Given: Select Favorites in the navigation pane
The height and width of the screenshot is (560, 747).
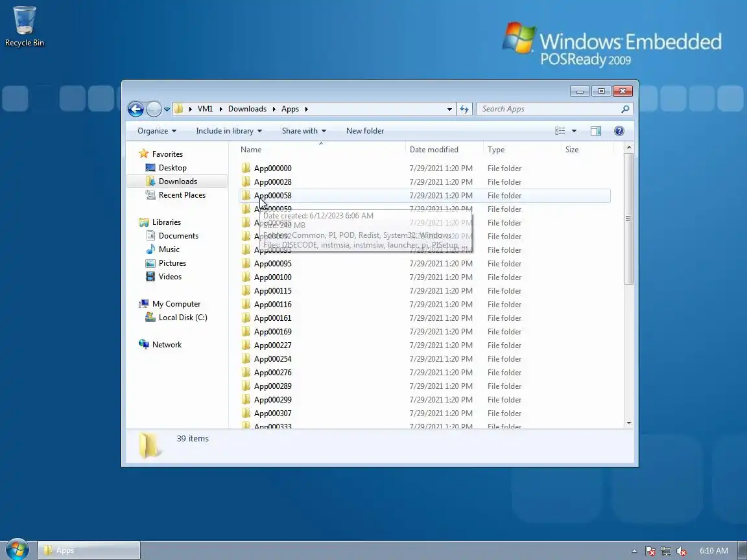Looking at the screenshot, I should pyautogui.click(x=167, y=154).
